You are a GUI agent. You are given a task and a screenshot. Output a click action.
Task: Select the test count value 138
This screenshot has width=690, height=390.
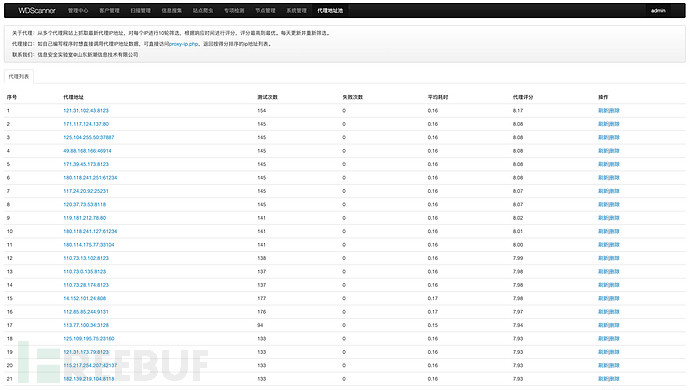pos(262,258)
